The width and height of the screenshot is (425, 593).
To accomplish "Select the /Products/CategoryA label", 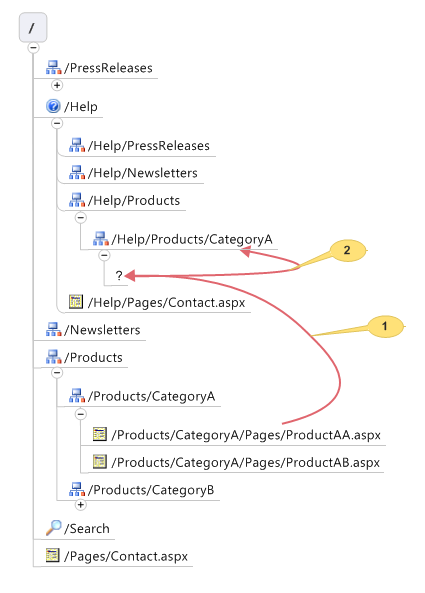I will coord(151,396).
